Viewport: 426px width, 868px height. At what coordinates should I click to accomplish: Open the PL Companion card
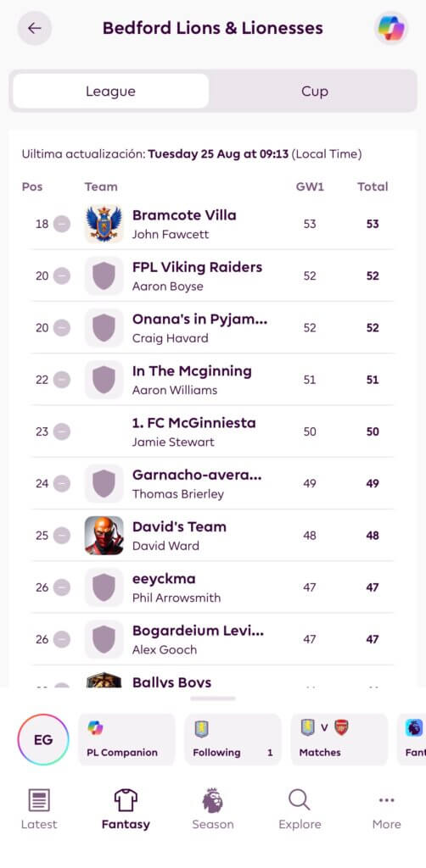pyautogui.click(x=126, y=739)
